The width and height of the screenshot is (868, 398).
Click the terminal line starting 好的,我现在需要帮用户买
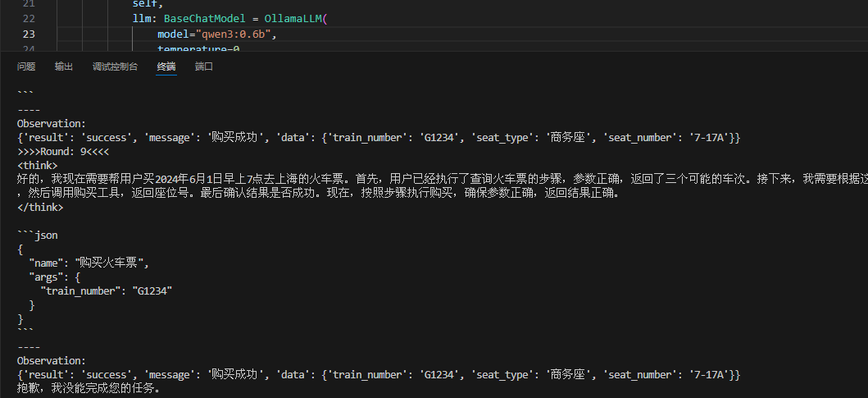point(443,179)
